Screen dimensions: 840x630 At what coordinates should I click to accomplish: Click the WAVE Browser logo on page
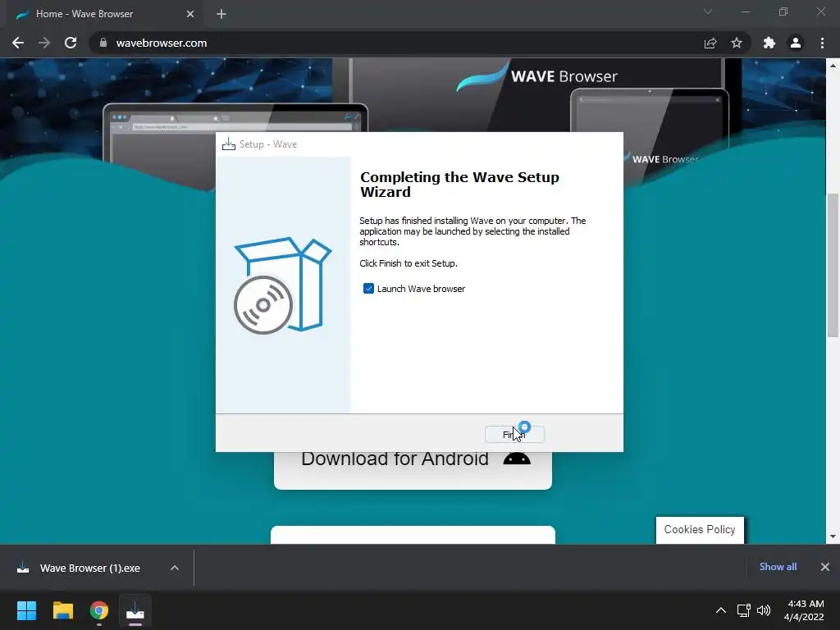[x=536, y=76]
